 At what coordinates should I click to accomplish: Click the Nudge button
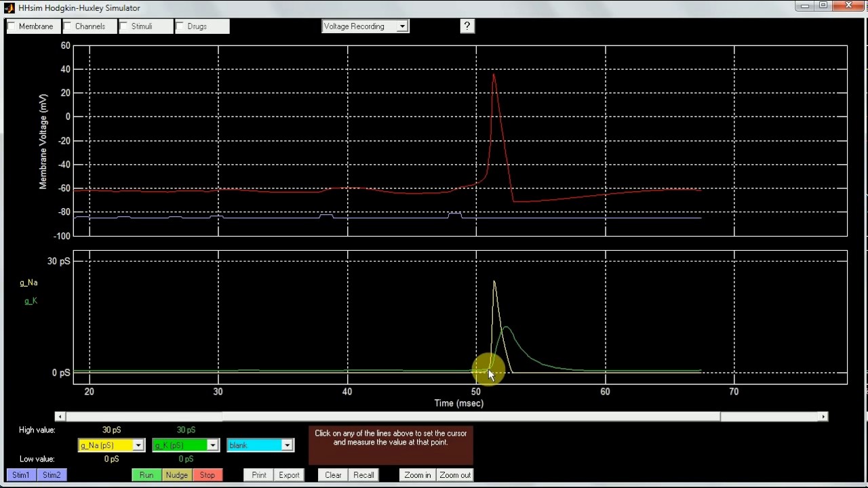coord(177,475)
